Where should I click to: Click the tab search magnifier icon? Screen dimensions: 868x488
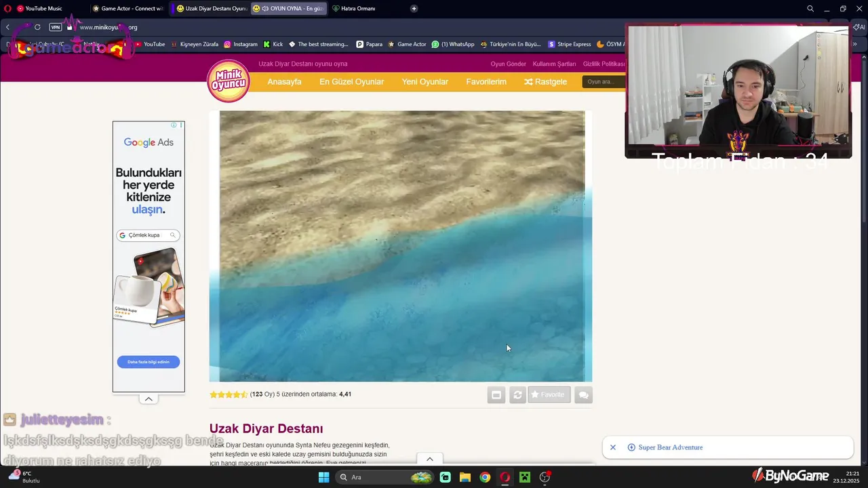(810, 8)
